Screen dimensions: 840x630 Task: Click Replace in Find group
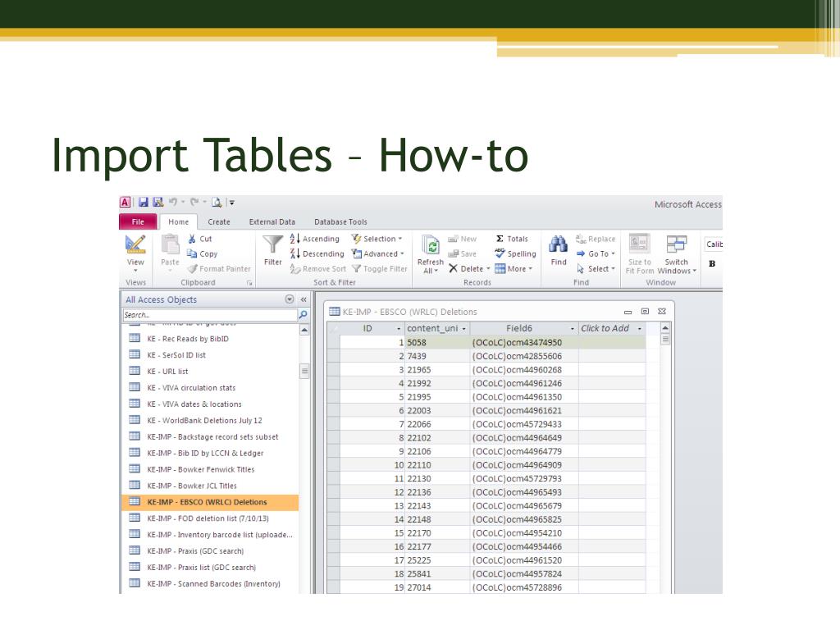pos(596,239)
